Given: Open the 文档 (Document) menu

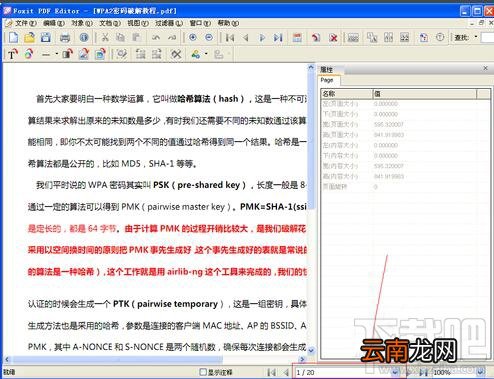Looking at the screenshot, I should 110,23.
